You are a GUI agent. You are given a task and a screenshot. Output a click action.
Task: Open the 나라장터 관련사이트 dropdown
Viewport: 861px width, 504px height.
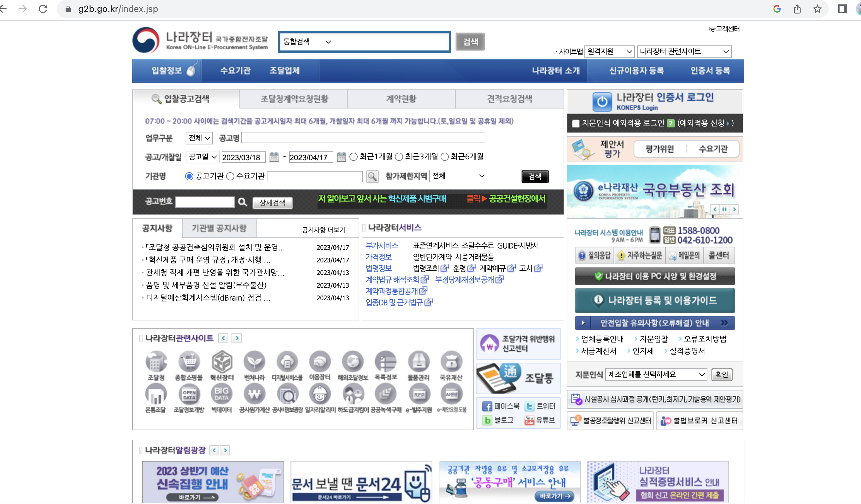coord(684,52)
